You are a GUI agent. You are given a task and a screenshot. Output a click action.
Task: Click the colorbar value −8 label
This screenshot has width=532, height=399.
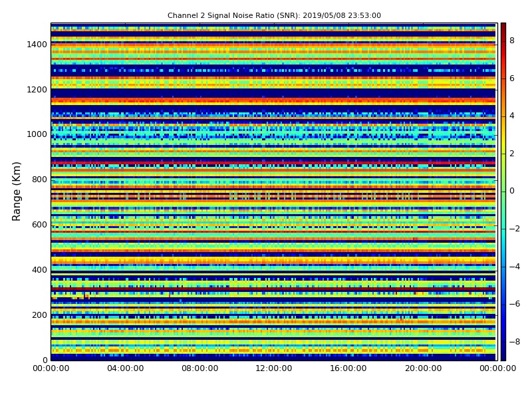coord(515,342)
